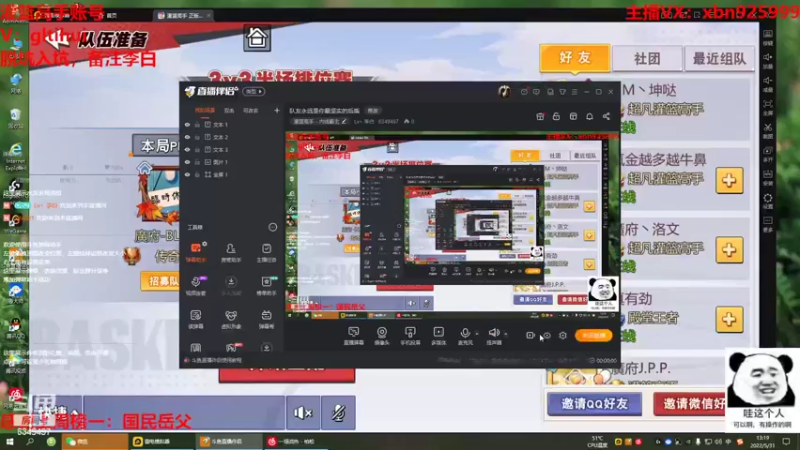Add a 手机投屏 phone casting source
Screen dimensions: 800x450
click(410, 336)
